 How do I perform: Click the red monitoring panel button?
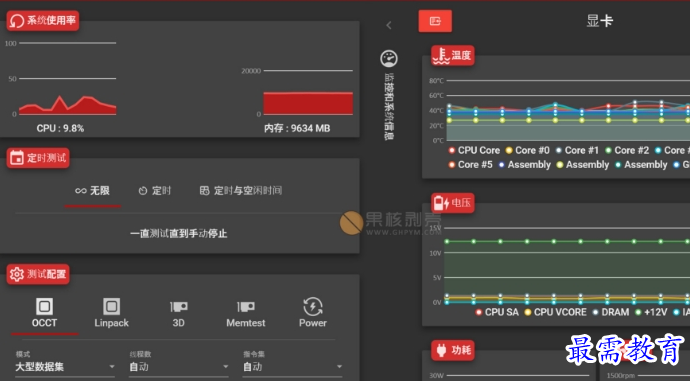click(x=435, y=21)
